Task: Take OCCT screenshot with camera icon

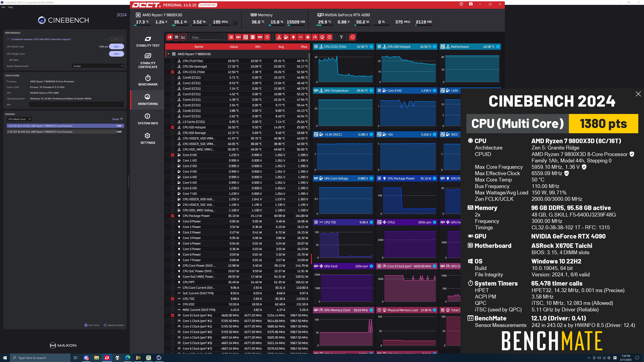Action: click(x=471, y=4)
